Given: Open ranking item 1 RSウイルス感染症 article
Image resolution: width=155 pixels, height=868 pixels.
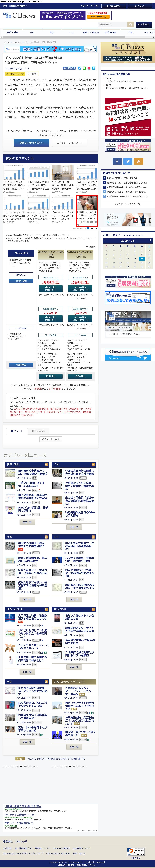Looking at the screenshot, I should (x=122, y=178).
